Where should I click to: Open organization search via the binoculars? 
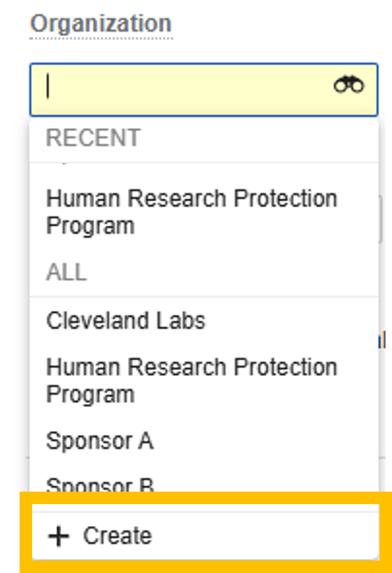pos(349,86)
